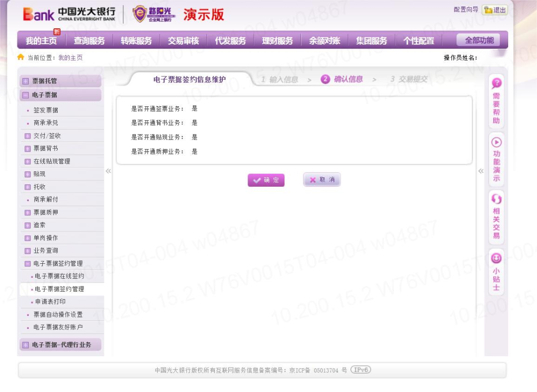This screenshot has width=537, height=392.
Task: Click the 操作员姓名 label
Action: (x=460, y=58)
